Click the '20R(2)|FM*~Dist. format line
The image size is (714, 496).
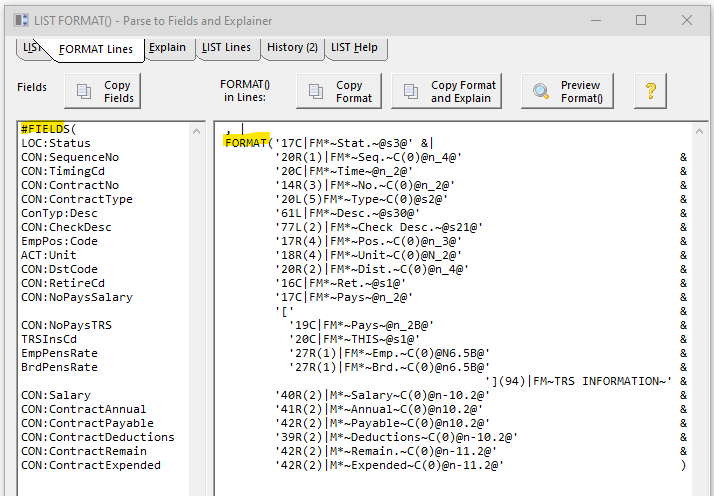pos(372,269)
